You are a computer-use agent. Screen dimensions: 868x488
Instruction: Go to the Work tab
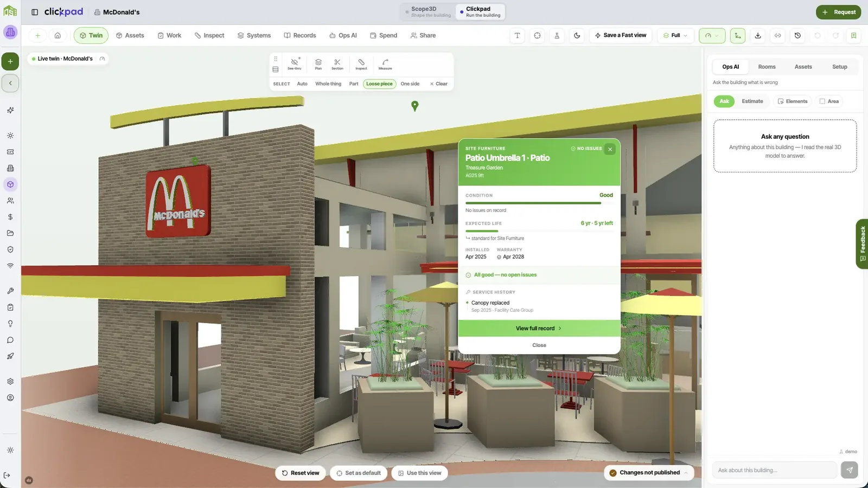point(169,35)
